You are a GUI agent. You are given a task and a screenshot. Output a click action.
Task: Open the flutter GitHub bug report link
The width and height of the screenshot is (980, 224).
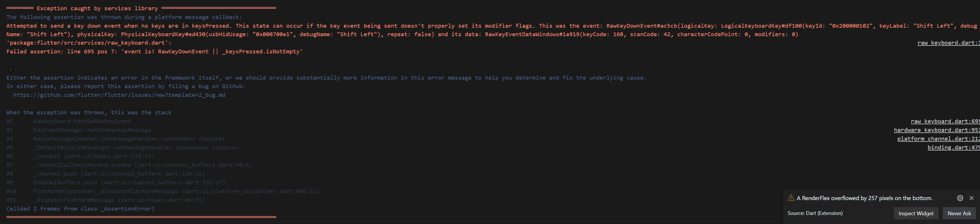(119, 95)
